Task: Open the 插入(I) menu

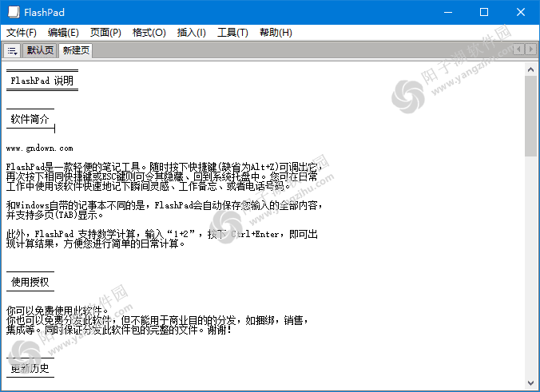Action: 192,33
